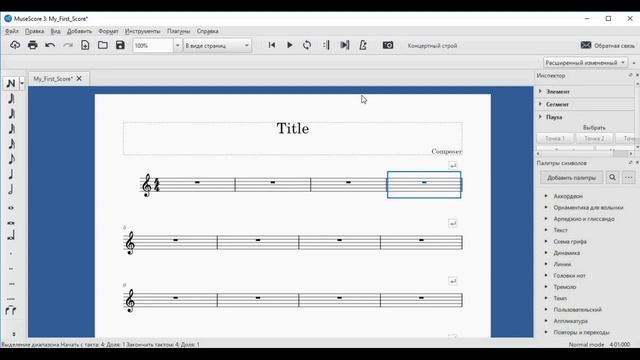Viewport: 640px width, 360px height.
Task: Click the tie notes icon
Action: (x=11, y=311)
